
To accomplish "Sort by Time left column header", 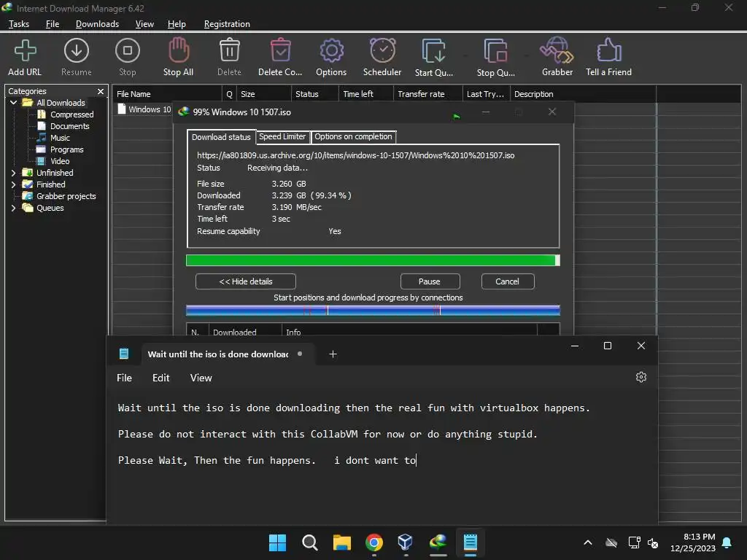I will 366,94.
